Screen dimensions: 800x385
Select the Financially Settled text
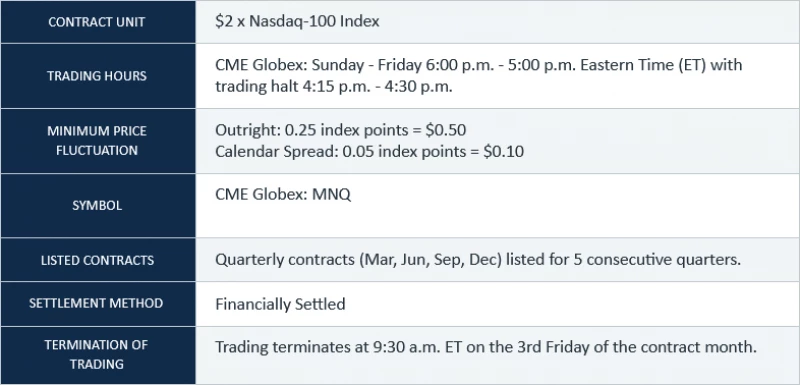[280, 304]
